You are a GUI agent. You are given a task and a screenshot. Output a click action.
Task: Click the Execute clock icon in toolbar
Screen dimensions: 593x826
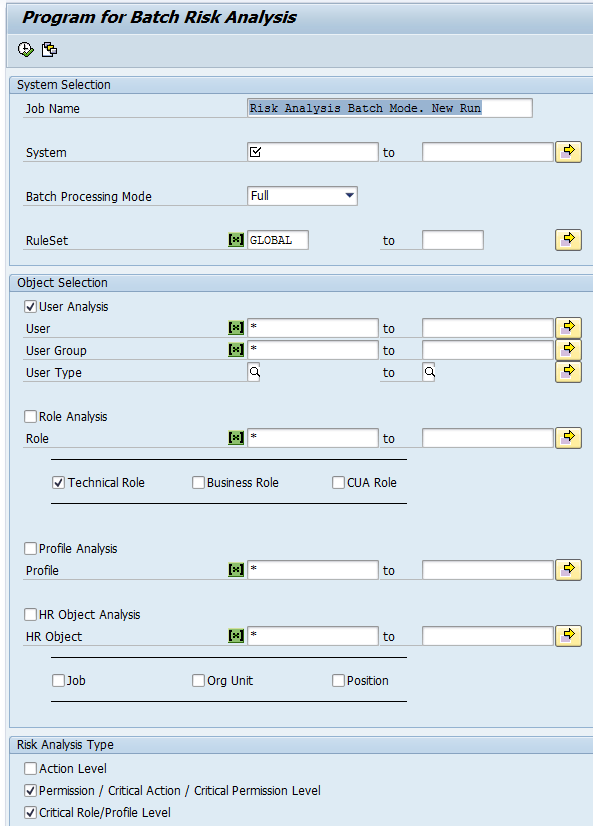tap(25, 50)
